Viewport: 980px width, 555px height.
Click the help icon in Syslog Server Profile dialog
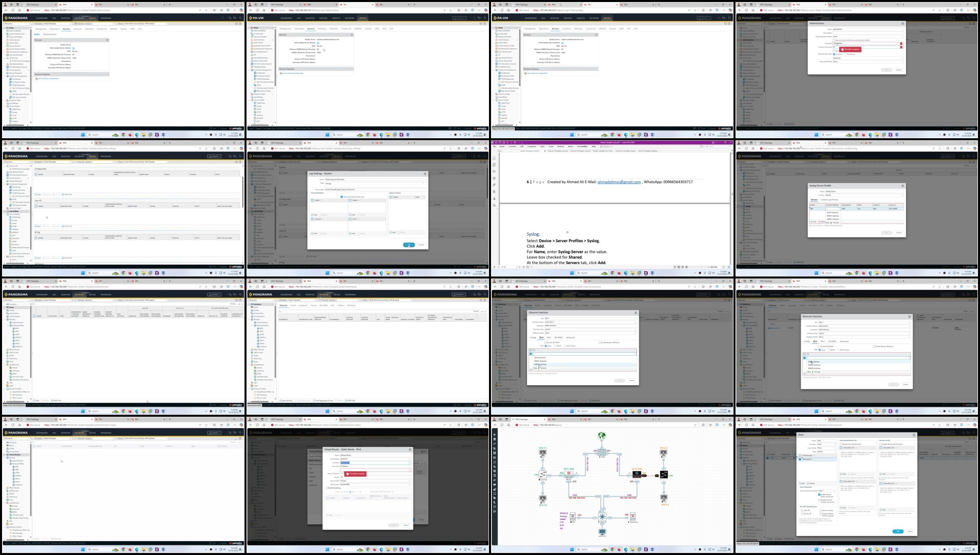point(902,186)
